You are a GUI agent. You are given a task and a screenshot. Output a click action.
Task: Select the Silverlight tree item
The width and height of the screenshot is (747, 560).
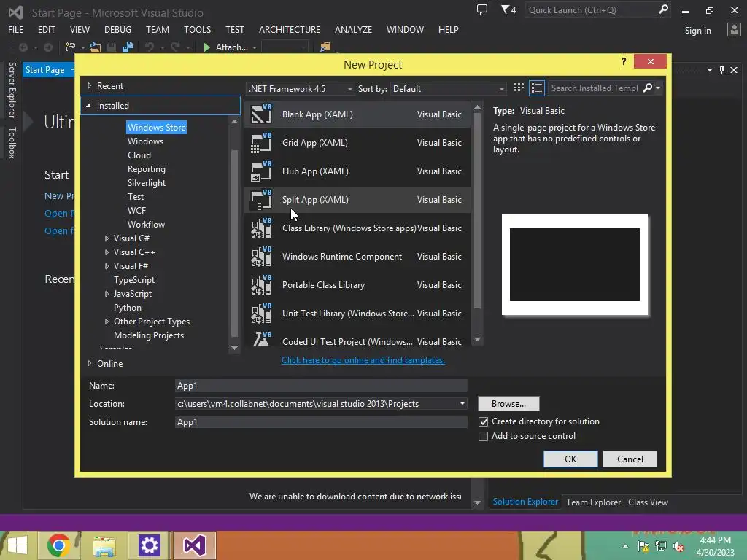click(x=147, y=183)
